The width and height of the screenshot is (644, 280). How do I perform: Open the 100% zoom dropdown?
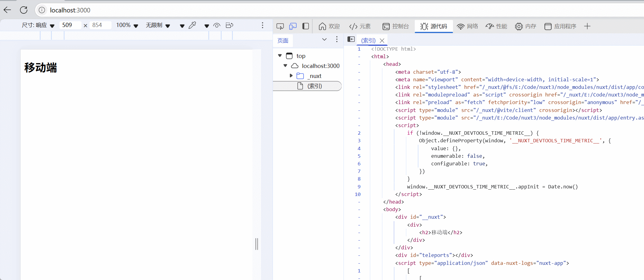pos(127,25)
